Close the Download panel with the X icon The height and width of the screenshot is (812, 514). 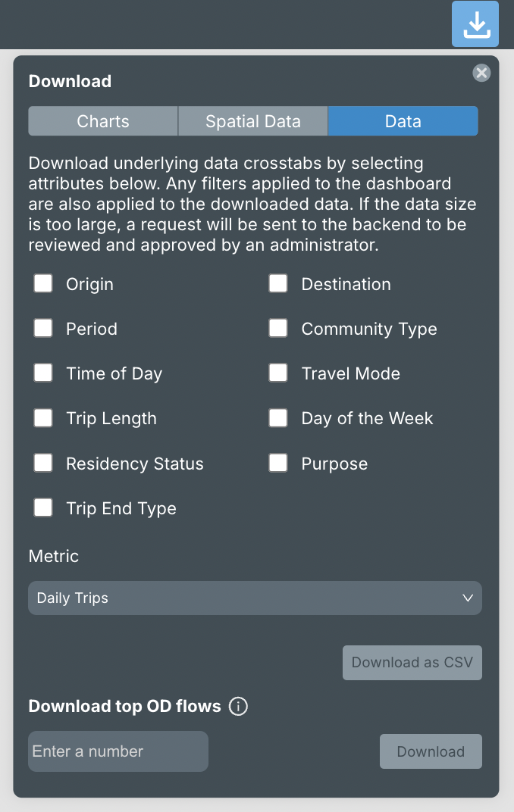[481, 73]
